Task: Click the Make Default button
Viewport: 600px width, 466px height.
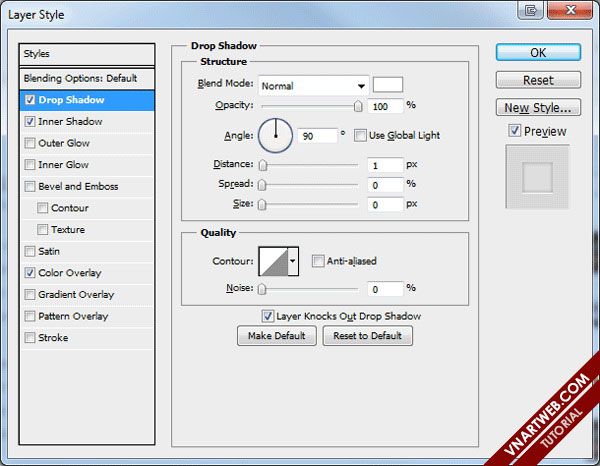Action: pos(276,336)
